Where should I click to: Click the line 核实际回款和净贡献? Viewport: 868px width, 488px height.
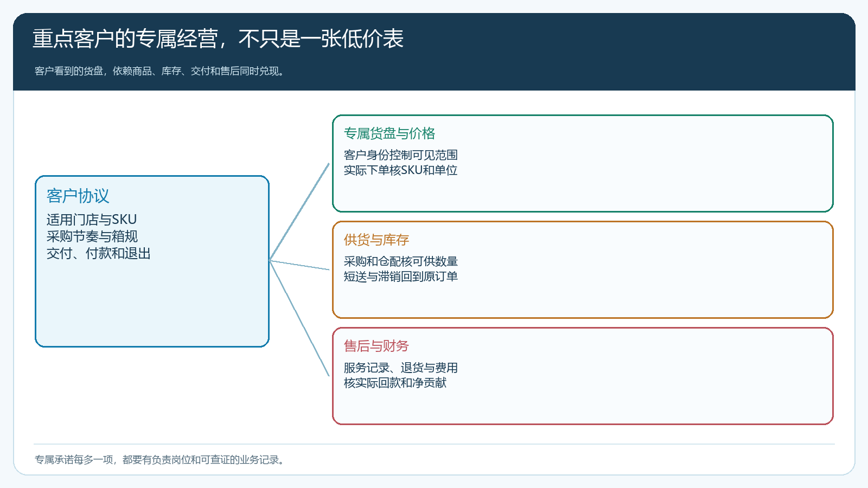click(x=395, y=383)
